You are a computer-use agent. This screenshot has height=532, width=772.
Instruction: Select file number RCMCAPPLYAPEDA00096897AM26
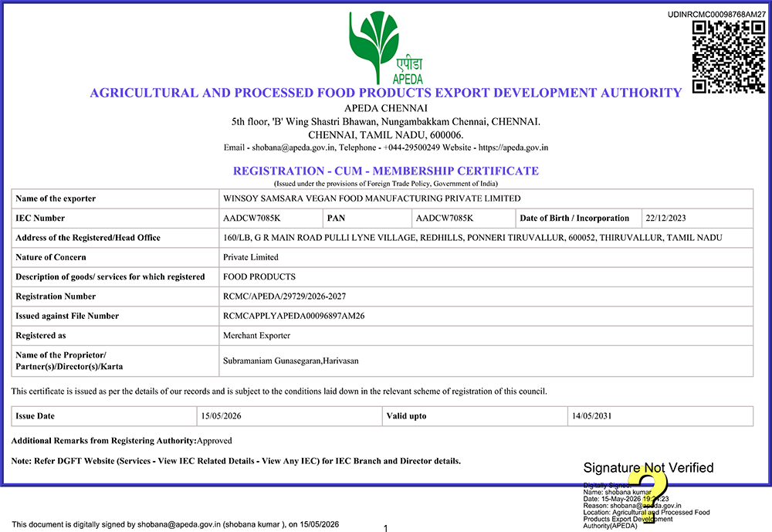pyautogui.click(x=294, y=316)
